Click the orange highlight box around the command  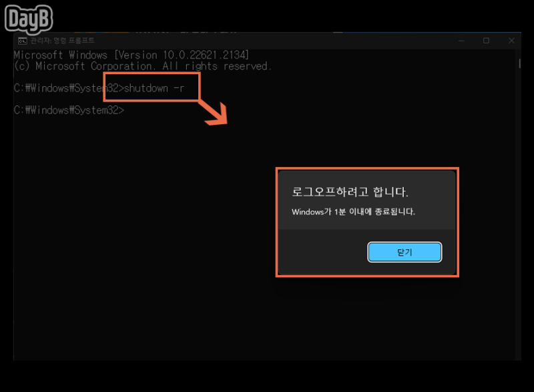pos(150,75)
